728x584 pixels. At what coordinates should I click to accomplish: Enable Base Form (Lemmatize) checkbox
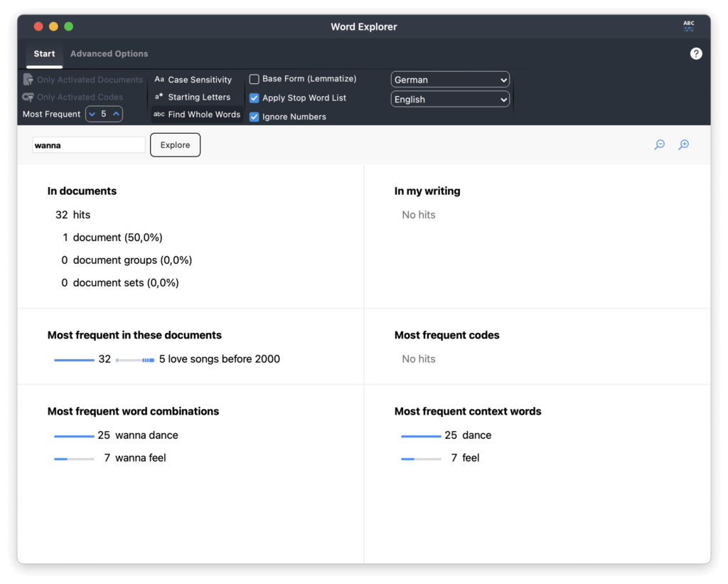click(x=255, y=79)
